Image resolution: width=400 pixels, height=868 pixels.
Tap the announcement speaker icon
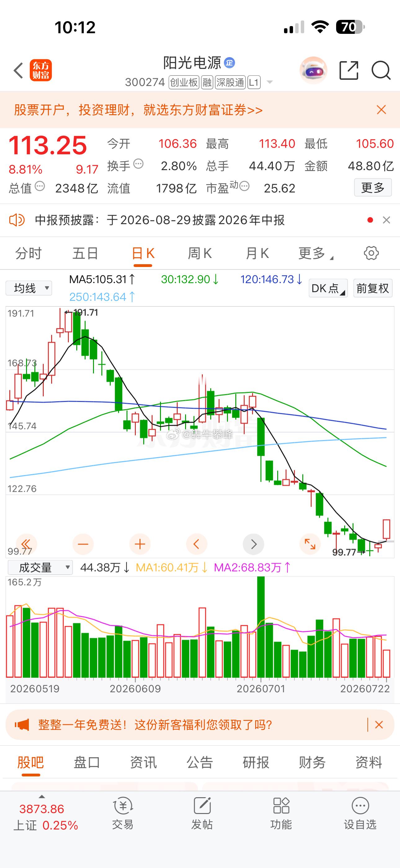[x=16, y=220]
